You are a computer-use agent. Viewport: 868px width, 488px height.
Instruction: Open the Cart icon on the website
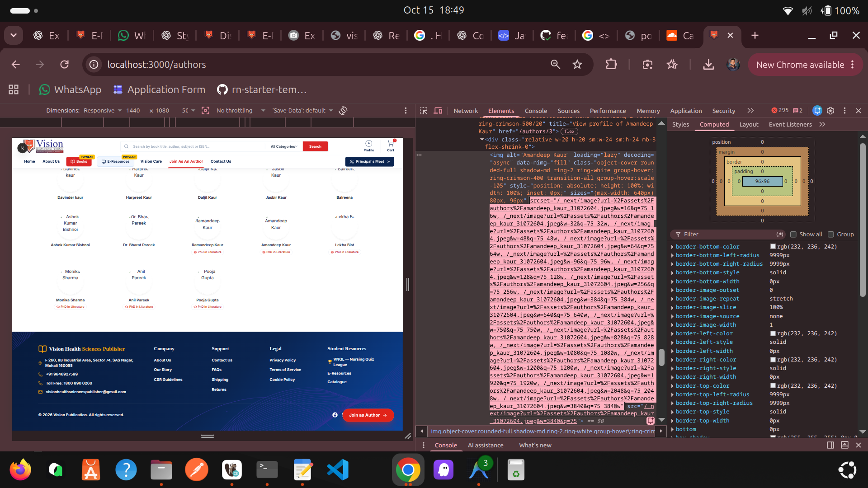pyautogui.click(x=391, y=146)
